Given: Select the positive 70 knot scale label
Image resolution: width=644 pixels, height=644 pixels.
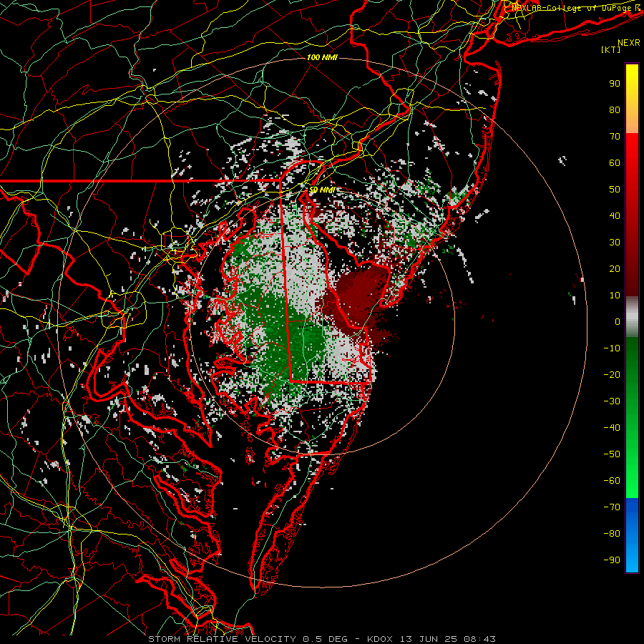Looking at the screenshot, I should 615,137.
